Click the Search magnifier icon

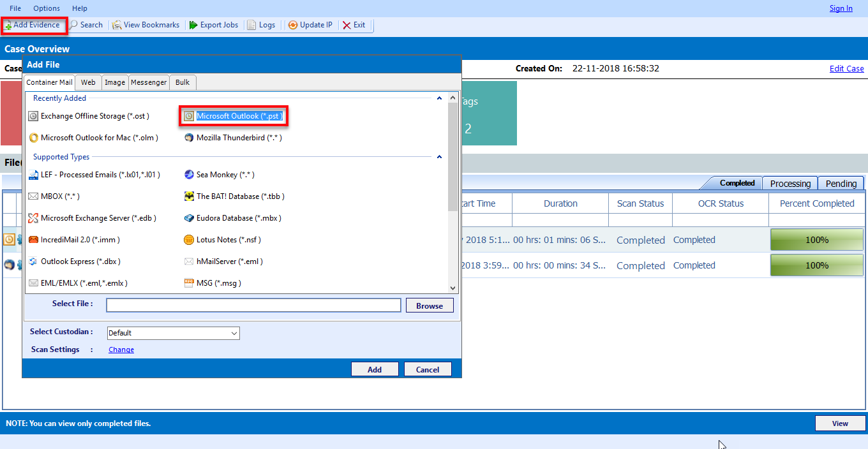coord(74,25)
